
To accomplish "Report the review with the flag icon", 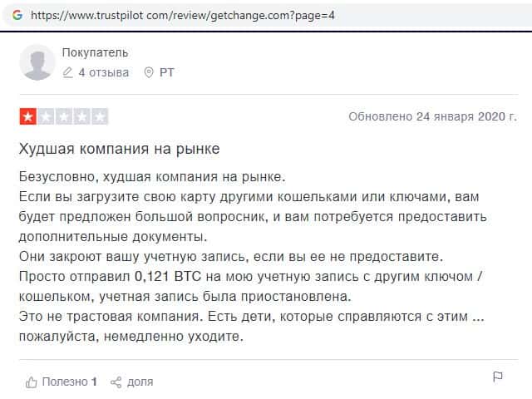I will (x=497, y=378).
